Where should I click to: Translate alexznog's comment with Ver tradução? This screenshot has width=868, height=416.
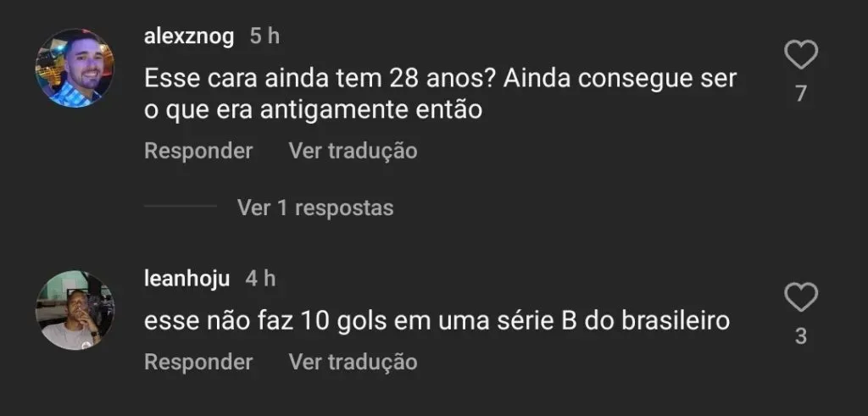[x=353, y=151]
